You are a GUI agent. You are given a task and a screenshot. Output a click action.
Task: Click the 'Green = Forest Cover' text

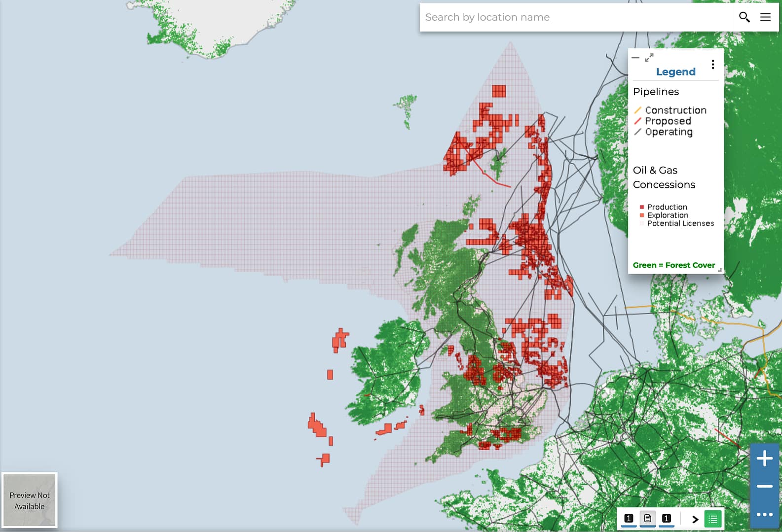pos(673,265)
